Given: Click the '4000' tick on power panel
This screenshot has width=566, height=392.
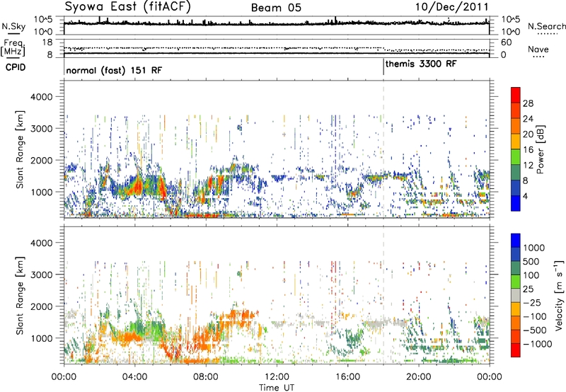Looking at the screenshot, I should point(41,97).
